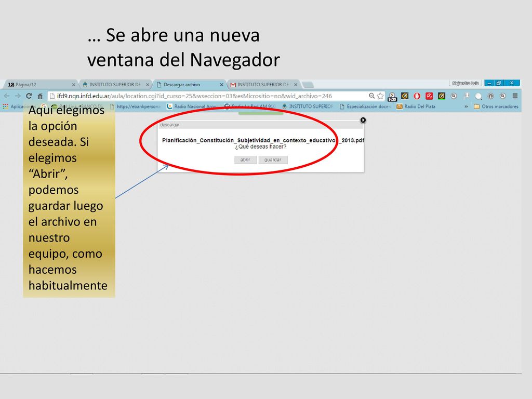Go back using the browser back arrow
532x399 pixels.
[x=7, y=96]
